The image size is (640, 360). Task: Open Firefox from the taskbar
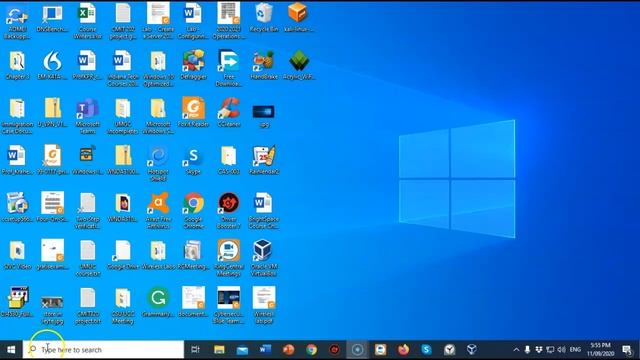click(403, 350)
